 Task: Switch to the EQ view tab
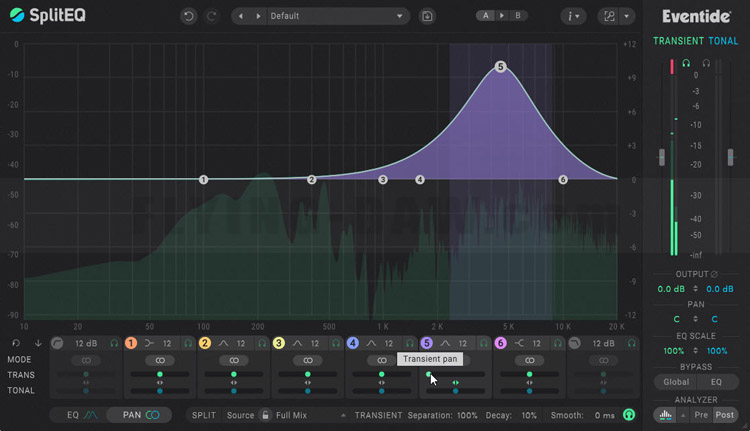(x=78, y=415)
